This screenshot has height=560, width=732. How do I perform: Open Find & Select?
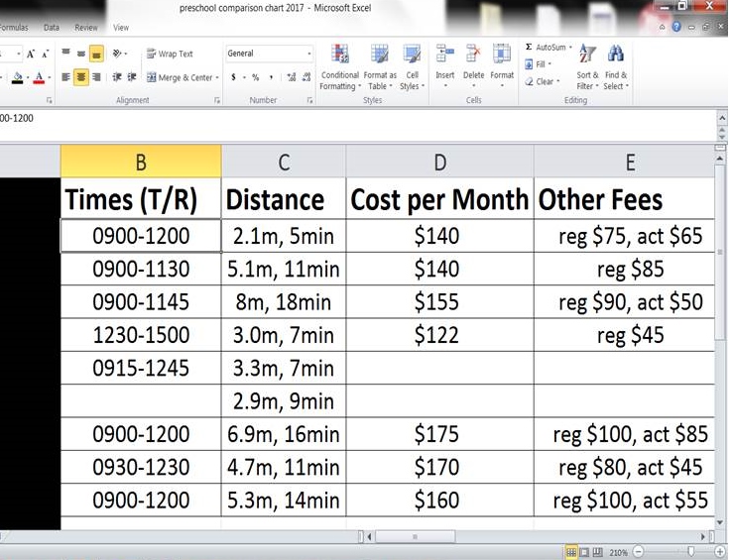coord(616,66)
